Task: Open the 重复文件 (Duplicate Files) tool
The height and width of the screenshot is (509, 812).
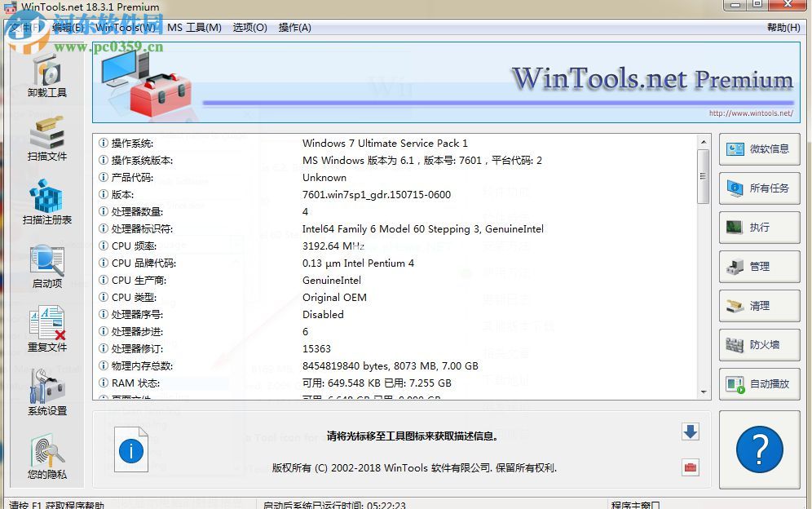Action: click(x=46, y=330)
